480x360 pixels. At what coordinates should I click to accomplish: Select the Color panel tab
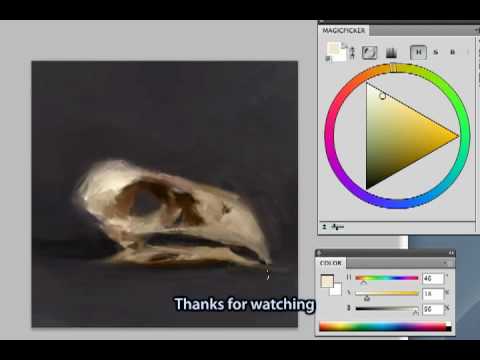coord(331,263)
